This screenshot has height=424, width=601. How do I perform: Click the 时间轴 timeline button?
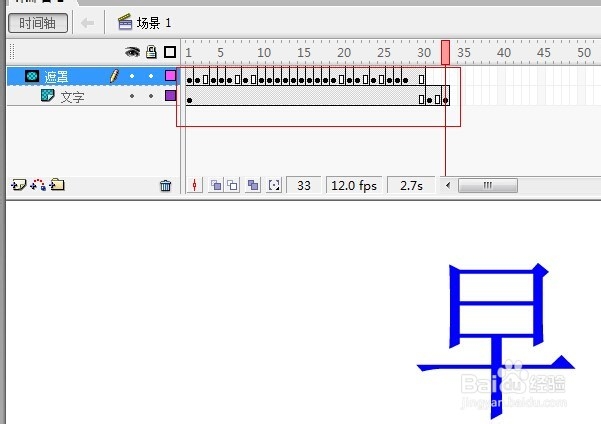pos(38,23)
